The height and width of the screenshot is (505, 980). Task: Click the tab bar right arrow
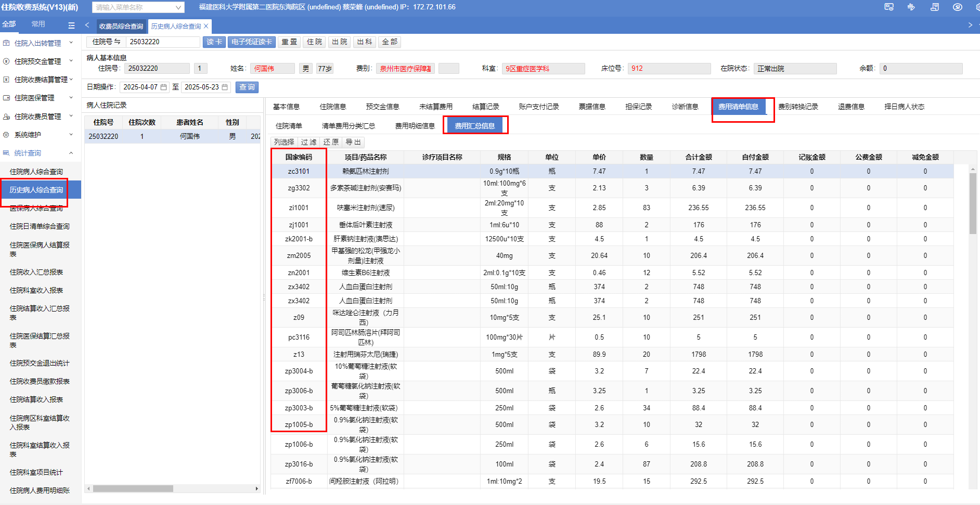(970, 25)
